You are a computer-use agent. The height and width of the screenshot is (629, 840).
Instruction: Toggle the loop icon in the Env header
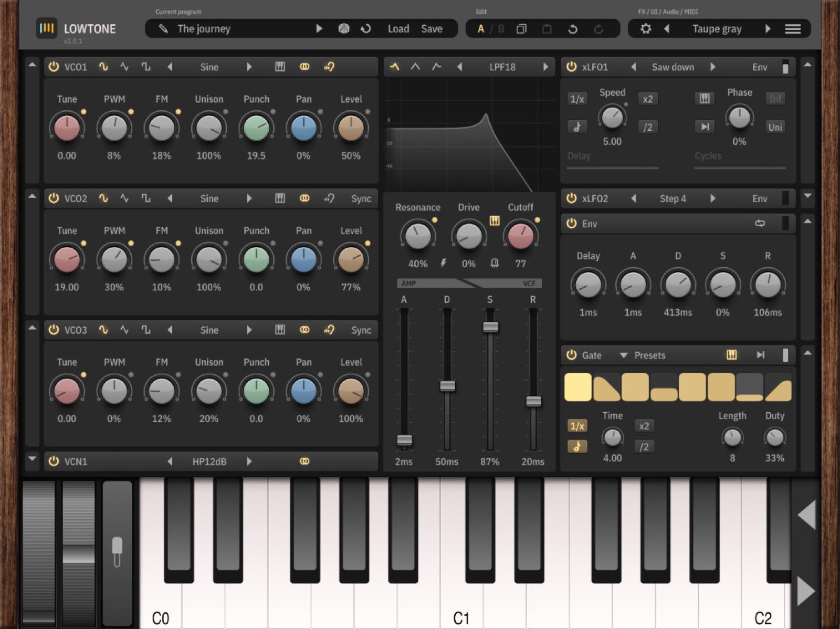760,224
